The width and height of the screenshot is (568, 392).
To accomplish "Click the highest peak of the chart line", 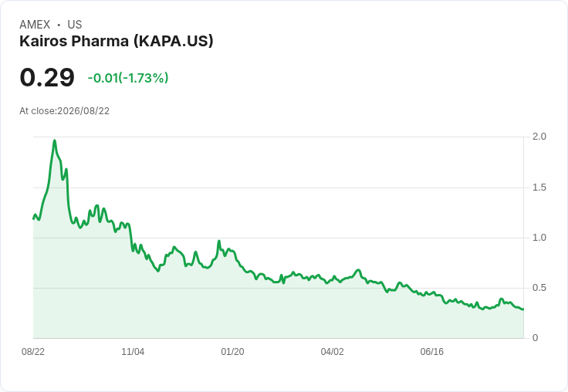I will pos(55,140).
